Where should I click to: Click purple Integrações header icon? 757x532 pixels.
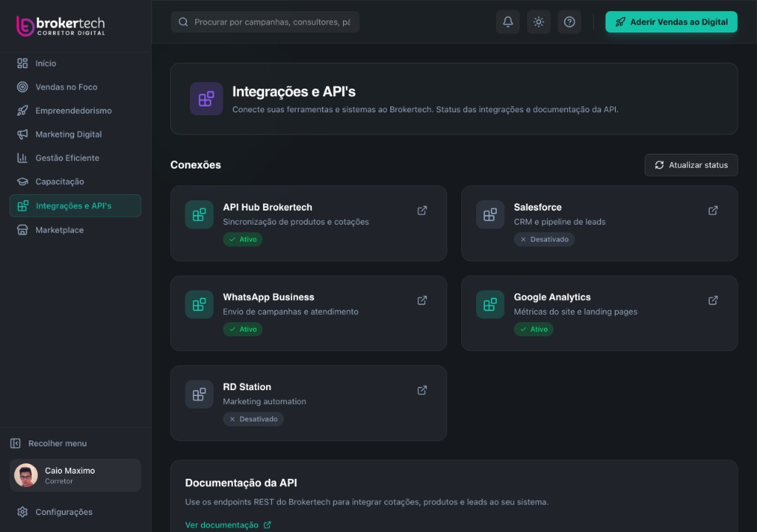(206, 98)
